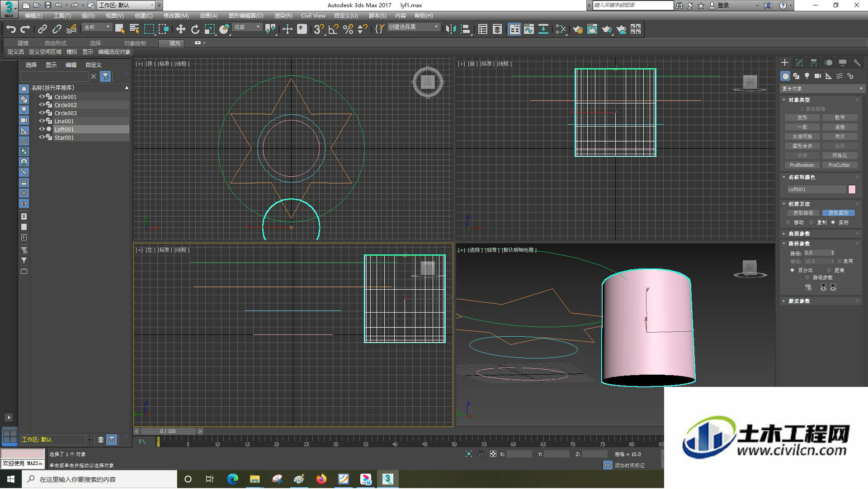
Task: Open the Civil View menu
Action: click(x=313, y=16)
